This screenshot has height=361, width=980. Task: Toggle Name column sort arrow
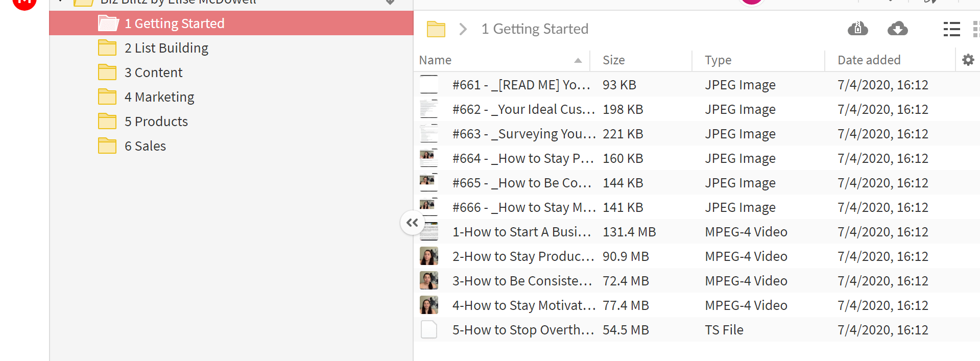click(x=578, y=60)
